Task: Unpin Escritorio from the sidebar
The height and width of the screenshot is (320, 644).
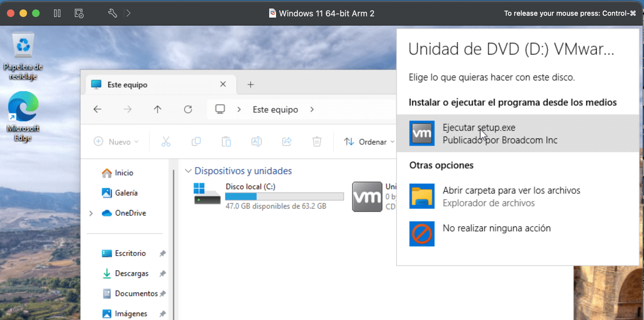Action: click(x=163, y=253)
